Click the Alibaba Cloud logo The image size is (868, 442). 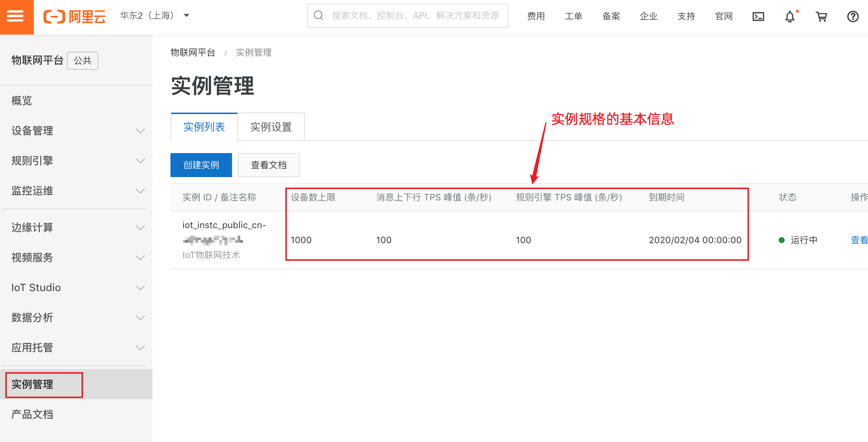tap(74, 17)
